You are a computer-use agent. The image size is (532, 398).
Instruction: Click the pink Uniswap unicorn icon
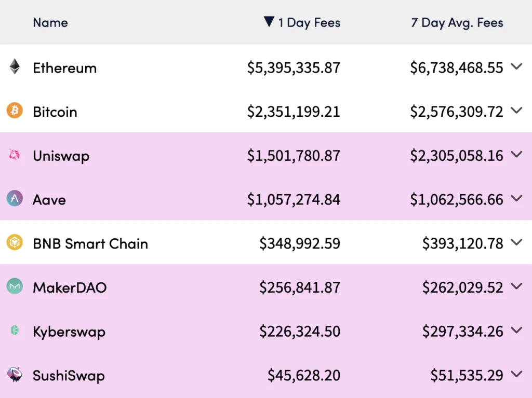[15, 155]
